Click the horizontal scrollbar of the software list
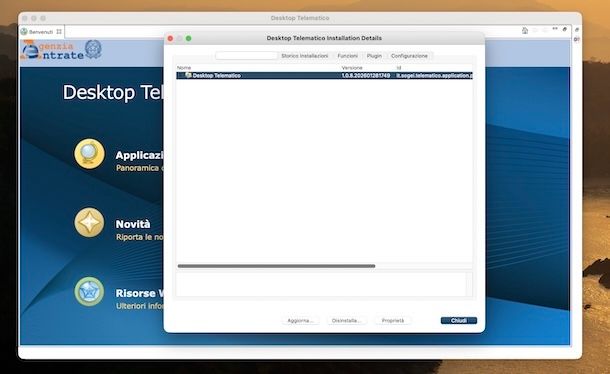The width and height of the screenshot is (610, 374). pos(276,266)
